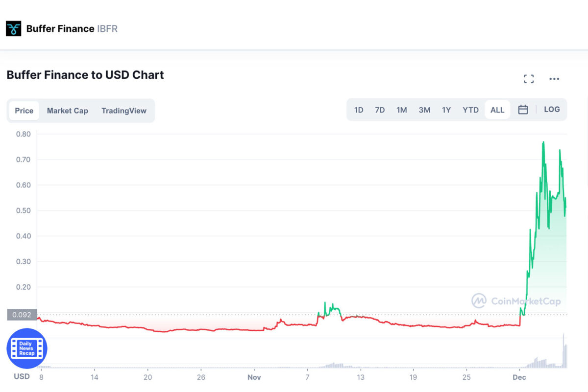Click the 0.092 price marker label
Screen dimensions: 588x392
[22, 315]
